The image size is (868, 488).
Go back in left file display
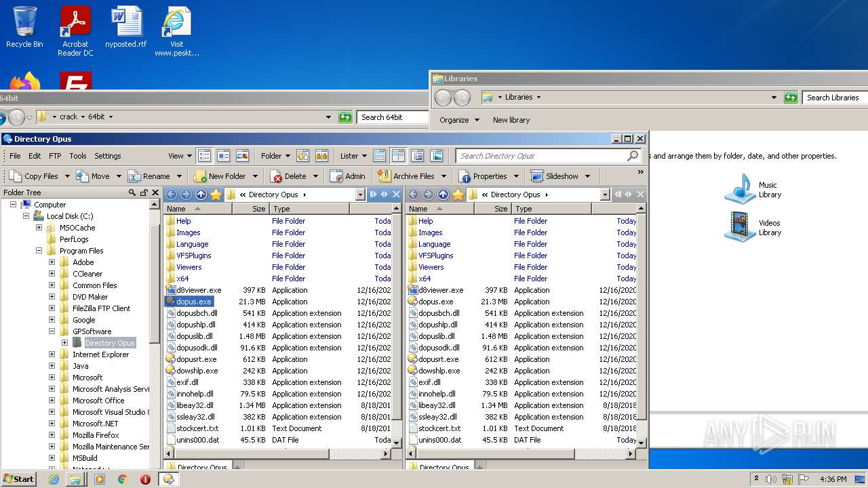172,195
